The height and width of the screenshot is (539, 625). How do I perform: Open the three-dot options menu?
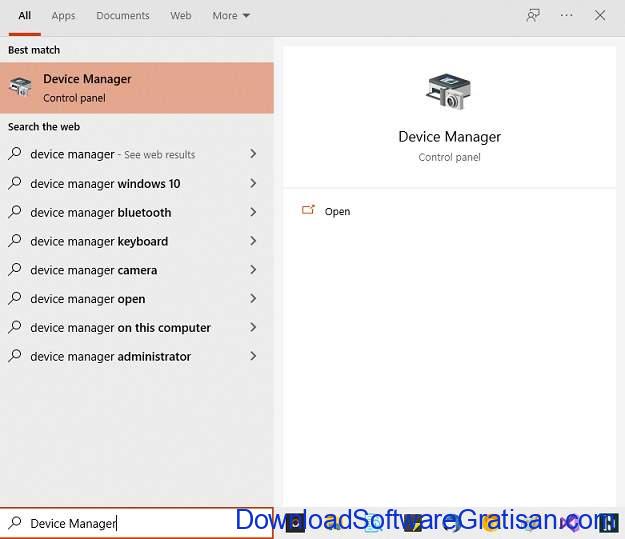[x=566, y=16]
